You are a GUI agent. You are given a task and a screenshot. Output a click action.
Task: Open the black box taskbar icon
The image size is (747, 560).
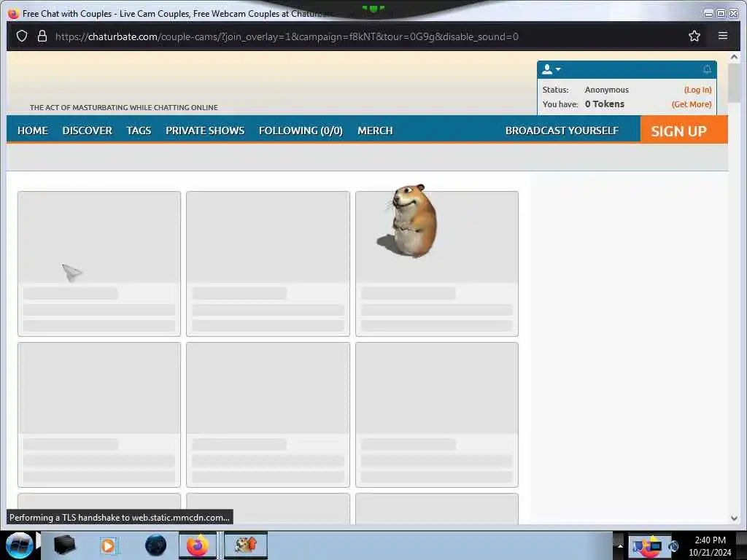[64, 545]
